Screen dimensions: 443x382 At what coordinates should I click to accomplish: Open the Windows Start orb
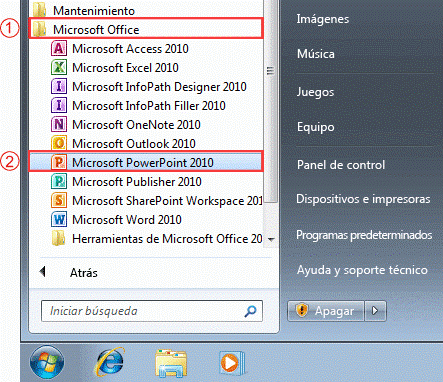tap(47, 363)
